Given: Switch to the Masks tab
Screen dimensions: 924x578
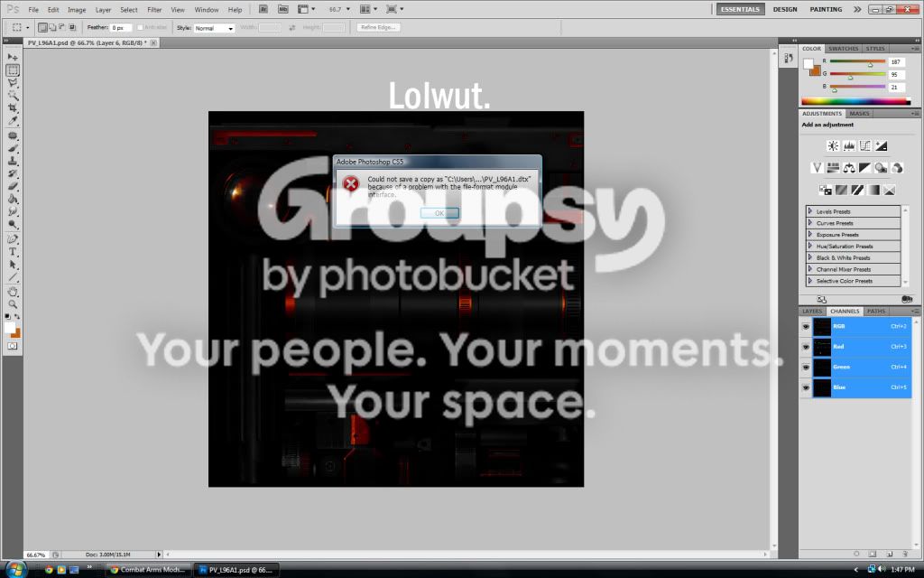Looking at the screenshot, I should 859,113.
